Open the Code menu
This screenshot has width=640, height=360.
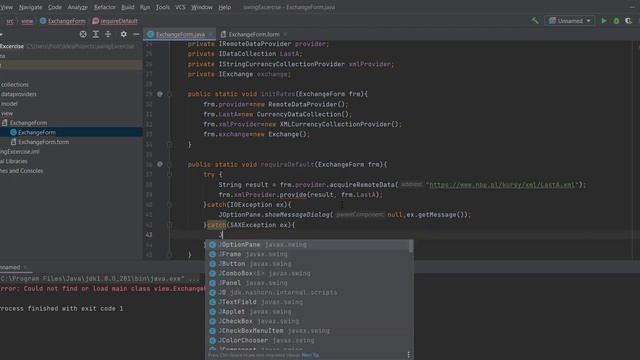click(55, 7)
